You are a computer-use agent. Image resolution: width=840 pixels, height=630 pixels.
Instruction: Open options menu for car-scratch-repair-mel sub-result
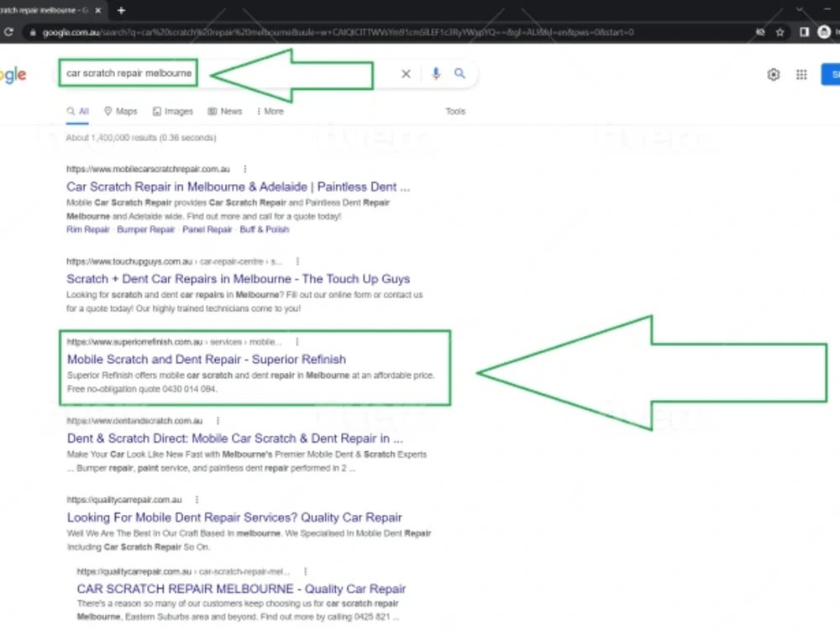click(x=306, y=571)
